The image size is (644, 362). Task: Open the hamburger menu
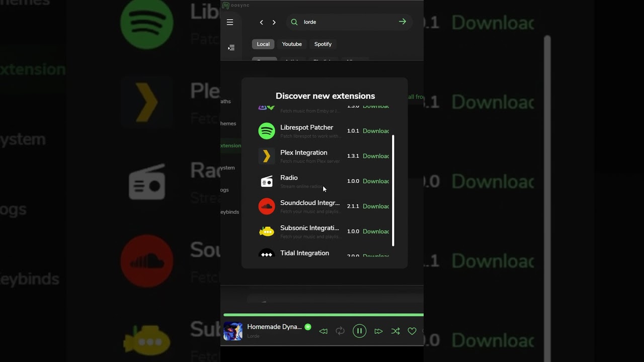tap(230, 22)
